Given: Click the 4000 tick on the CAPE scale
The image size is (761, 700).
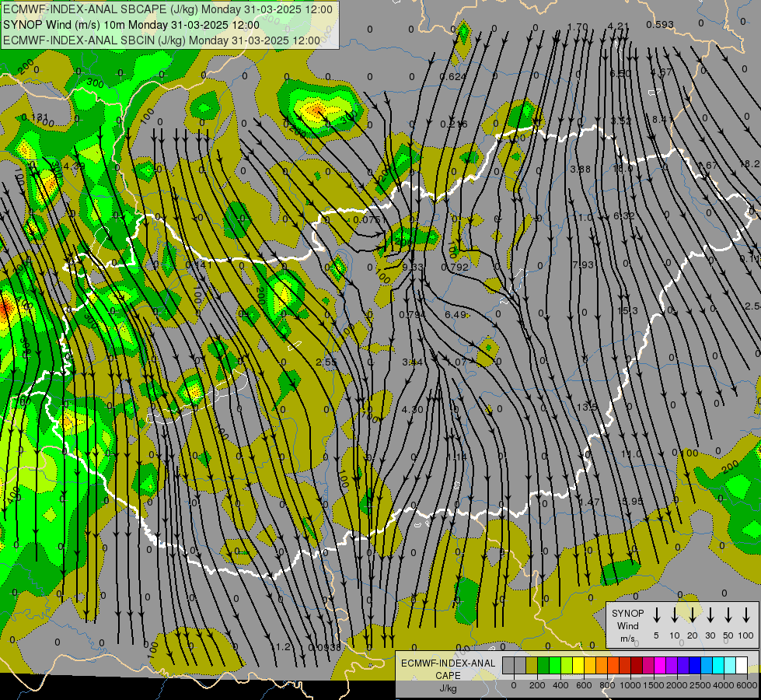Looking at the screenshot, I should click(x=724, y=685).
